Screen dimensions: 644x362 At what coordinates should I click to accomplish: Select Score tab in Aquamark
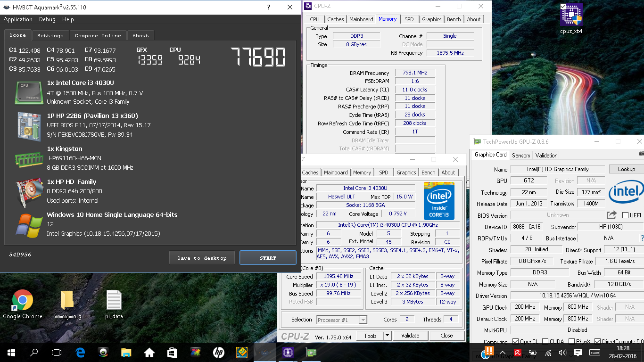17,35
